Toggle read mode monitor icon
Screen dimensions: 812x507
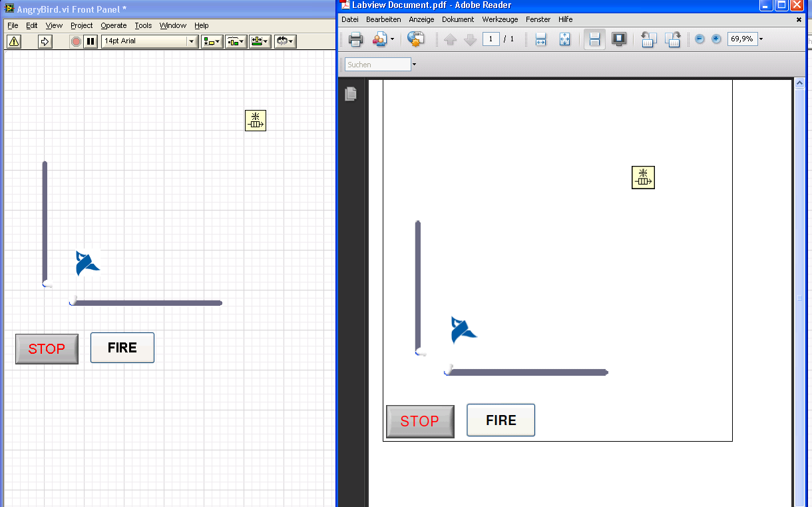coord(619,39)
